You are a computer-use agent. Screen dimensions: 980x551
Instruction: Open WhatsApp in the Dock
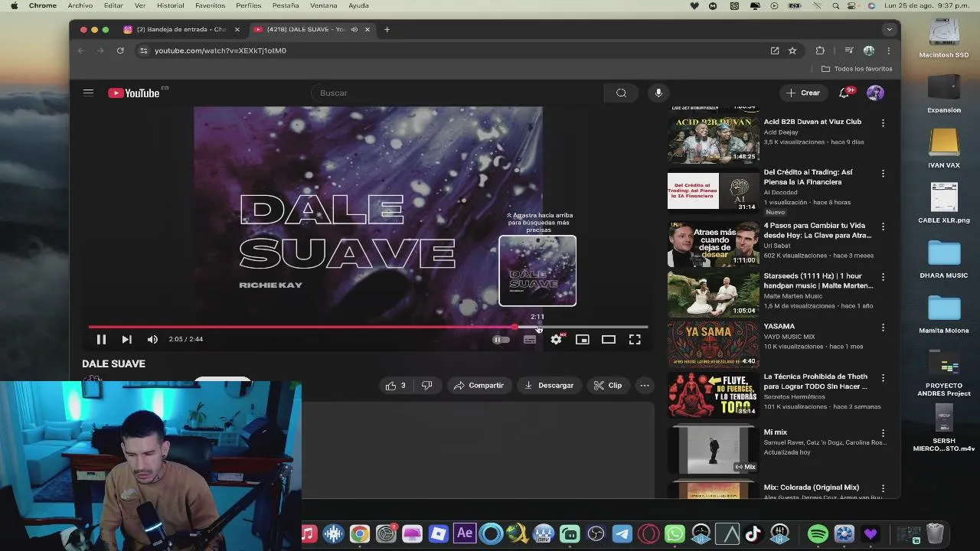coord(675,533)
